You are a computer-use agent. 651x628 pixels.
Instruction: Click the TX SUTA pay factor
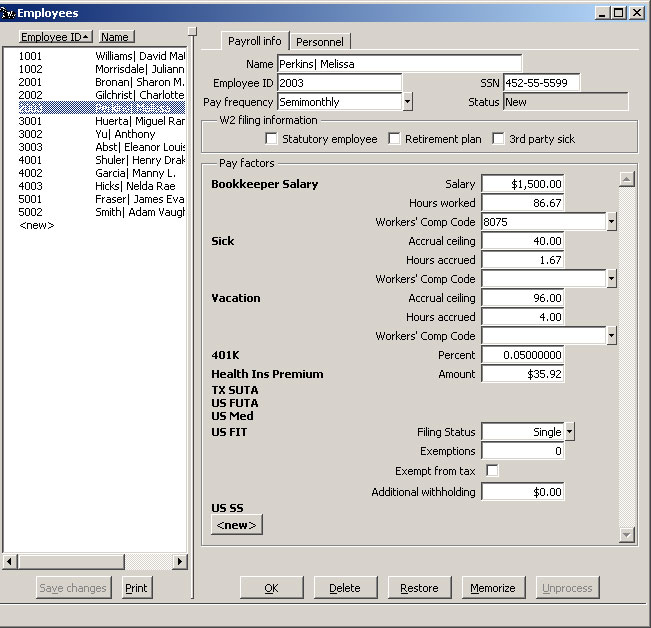(235, 390)
